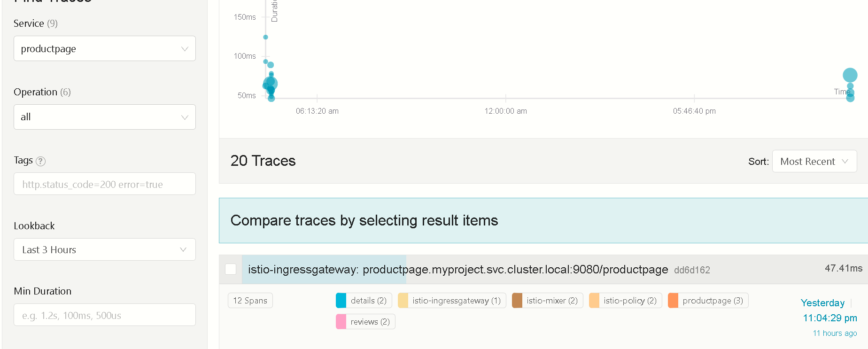
Task: Click the istio-mixer (2) service tag
Action: pos(548,301)
